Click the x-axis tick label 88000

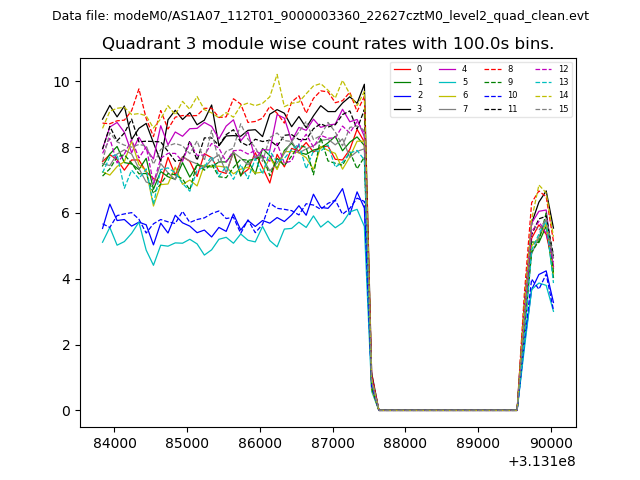404,441
